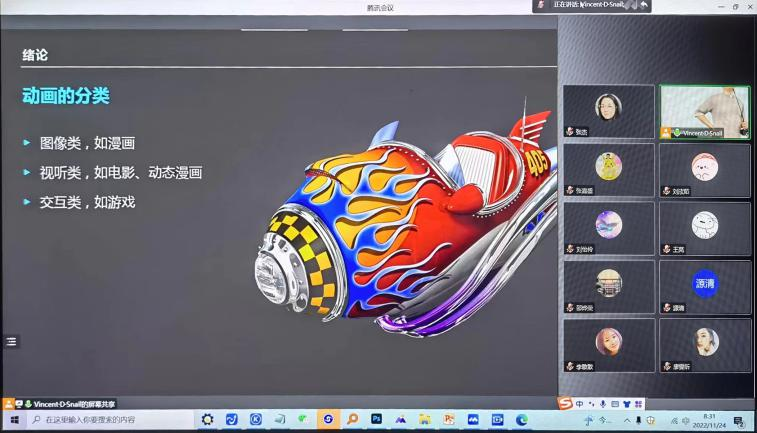Click the taskbar clock showing 8:31
Viewport: 757px width, 433px height.
(x=709, y=420)
